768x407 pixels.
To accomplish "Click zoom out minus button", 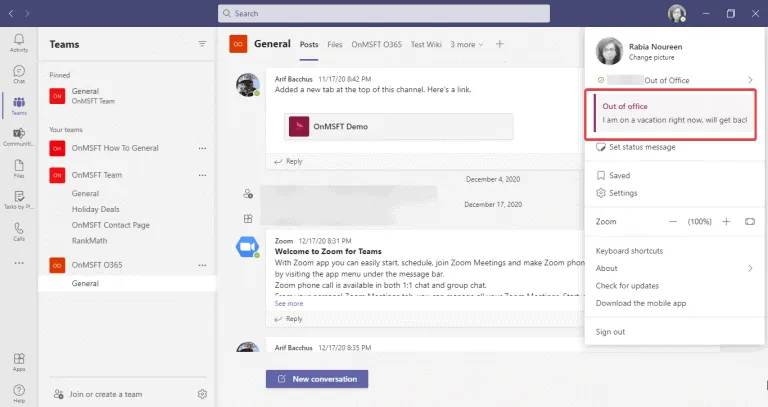I will click(673, 221).
